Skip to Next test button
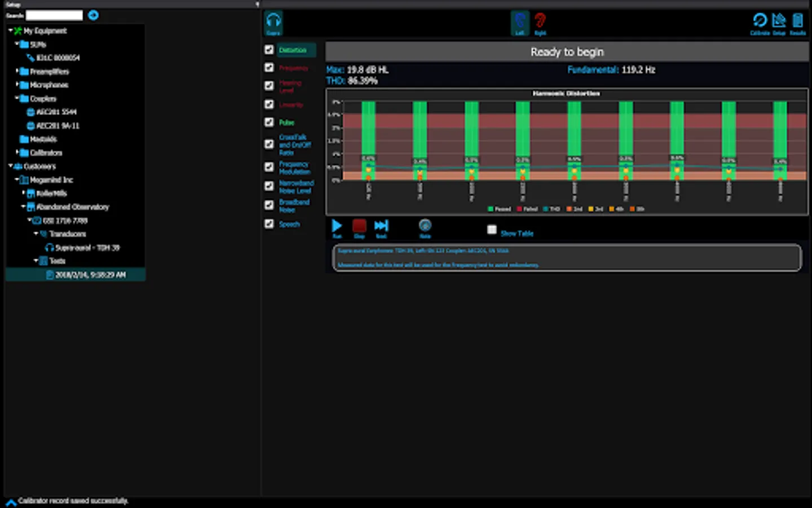The width and height of the screenshot is (812, 508). (x=381, y=227)
